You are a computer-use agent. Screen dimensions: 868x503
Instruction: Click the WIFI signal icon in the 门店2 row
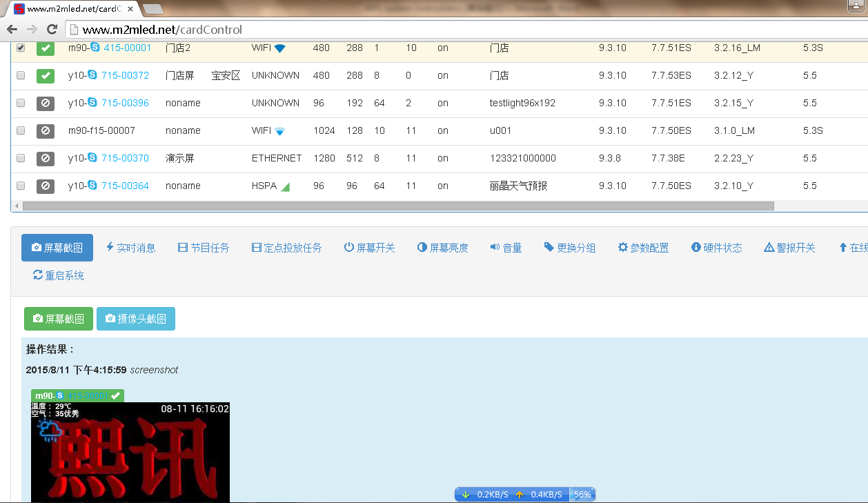(279, 48)
